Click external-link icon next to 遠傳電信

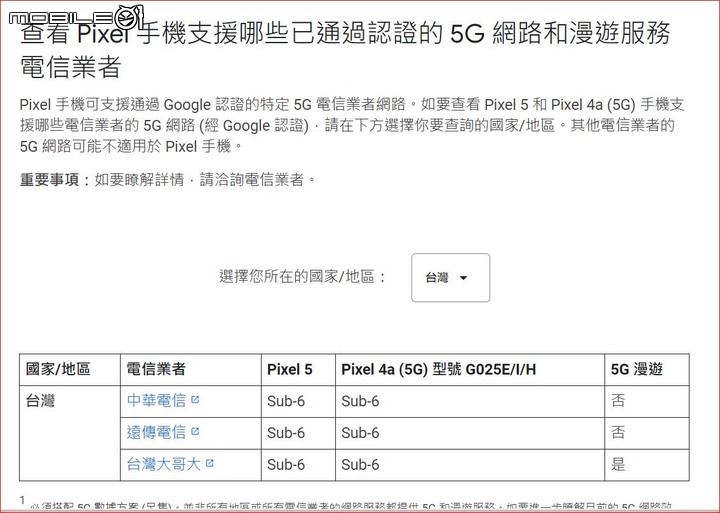(195, 431)
